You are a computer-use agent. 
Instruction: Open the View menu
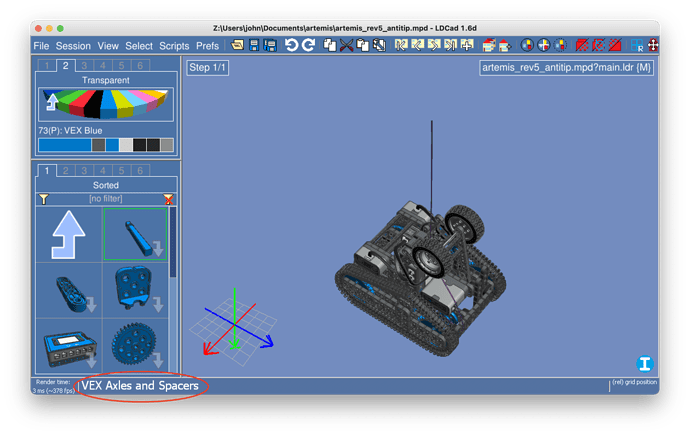coord(108,46)
